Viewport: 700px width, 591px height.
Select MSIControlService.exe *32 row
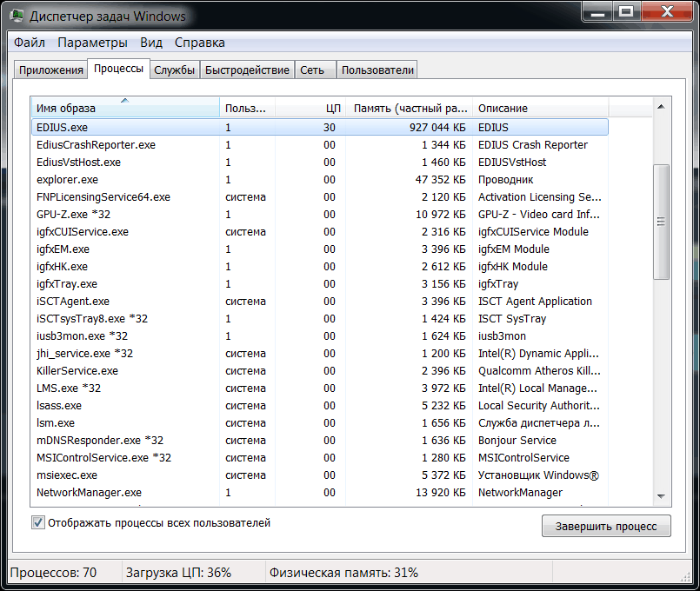pyautogui.click(x=320, y=458)
